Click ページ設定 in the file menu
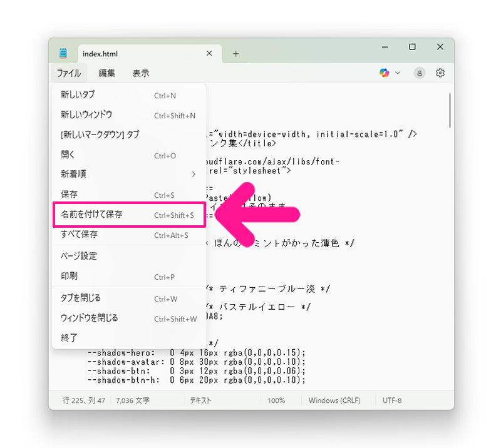501x448 pixels. [x=79, y=256]
